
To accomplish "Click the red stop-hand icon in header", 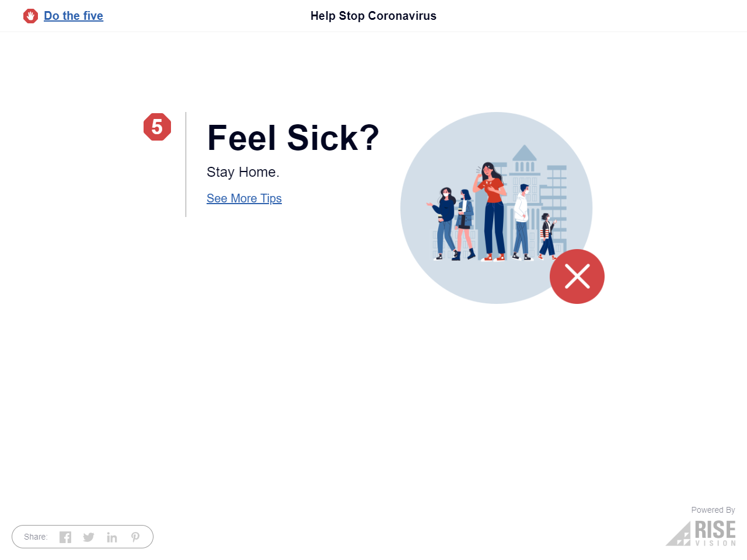I will coord(30,16).
